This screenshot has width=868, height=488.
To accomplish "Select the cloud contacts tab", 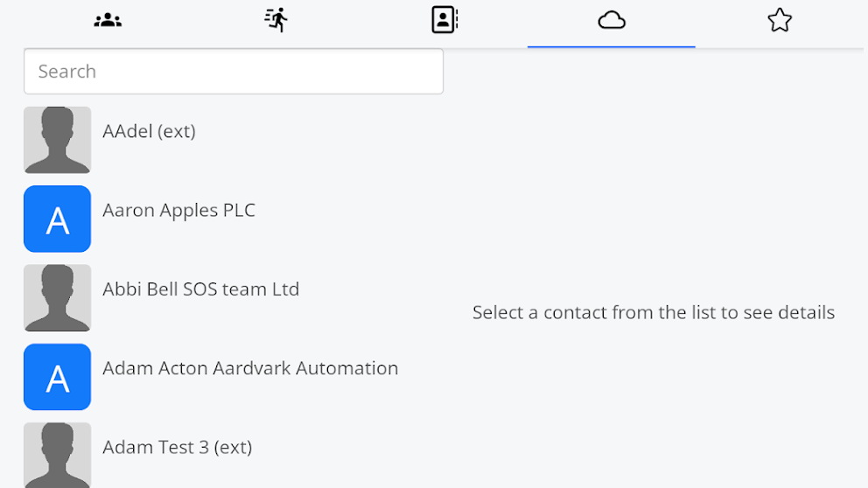I will coord(612,20).
